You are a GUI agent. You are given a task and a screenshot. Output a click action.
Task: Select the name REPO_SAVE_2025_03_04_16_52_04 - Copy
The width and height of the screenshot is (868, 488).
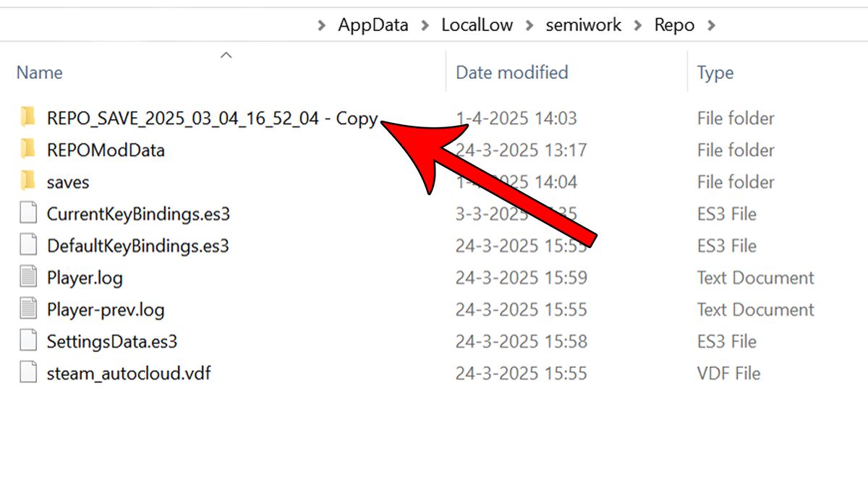(x=212, y=119)
